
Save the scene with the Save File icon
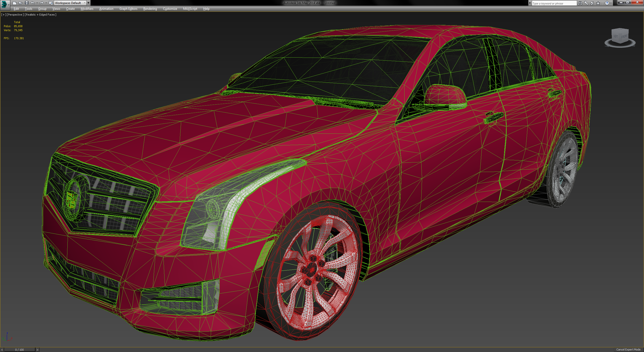coord(27,3)
